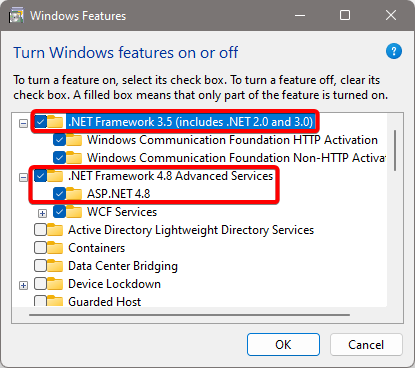Viewport: 415px width, 368px height.
Task: Click the Cancel button
Action: tap(366, 344)
